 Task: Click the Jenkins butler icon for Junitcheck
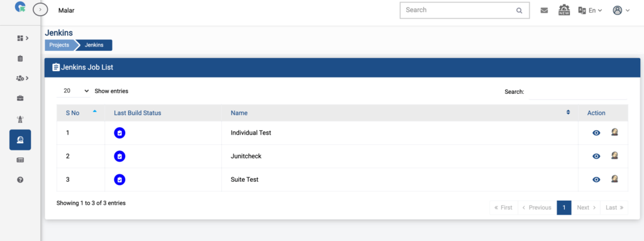[614, 155]
